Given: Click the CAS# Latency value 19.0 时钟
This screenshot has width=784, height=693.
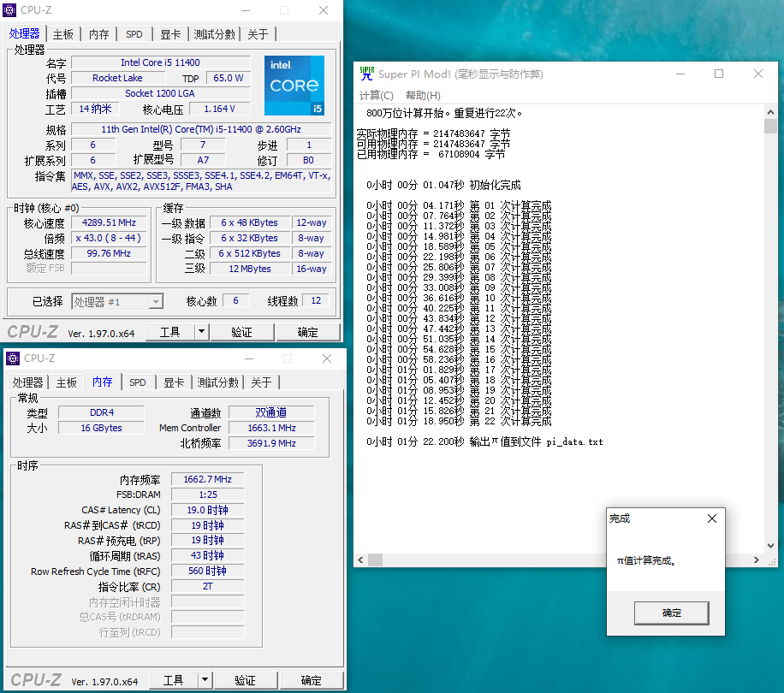Looking at the screenshot, I should pos(207,510).
